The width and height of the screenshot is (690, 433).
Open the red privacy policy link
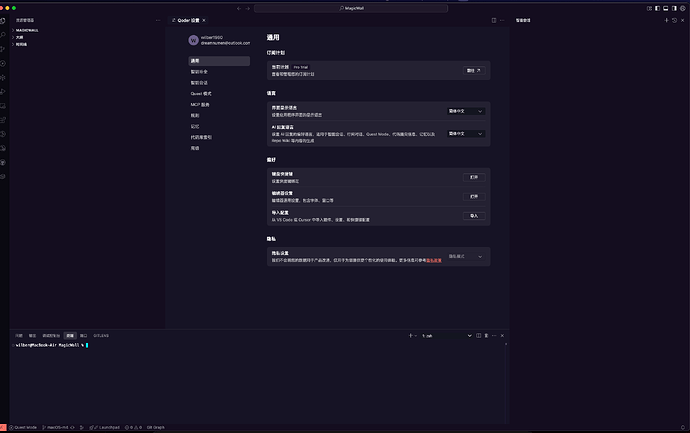tap(433, 261)
